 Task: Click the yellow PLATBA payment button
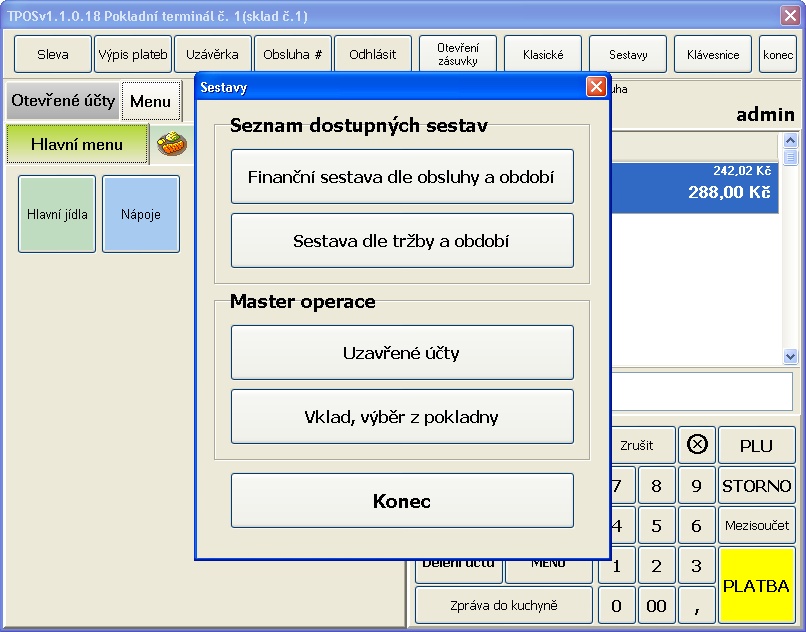(x=756, y=585)
